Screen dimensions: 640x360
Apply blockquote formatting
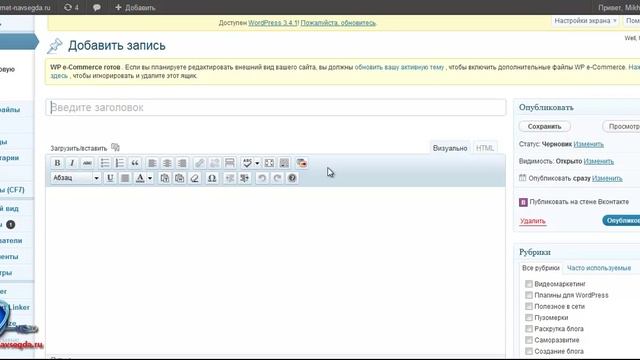click(x=135, y=163)
